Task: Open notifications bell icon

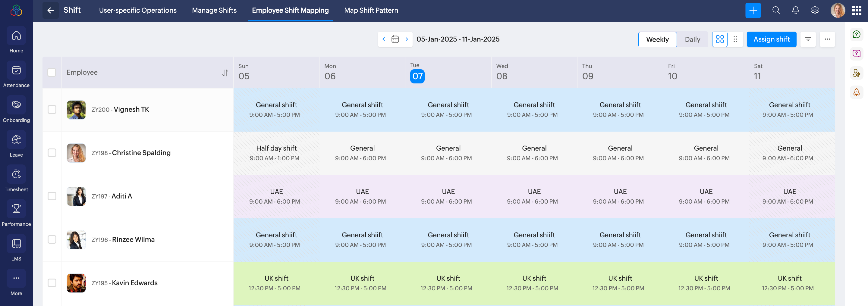Action: [x=795, y=11]
